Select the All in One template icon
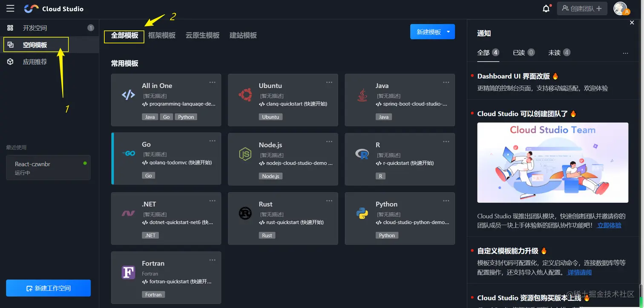The image size is (644, 308). tap(128, 95)
